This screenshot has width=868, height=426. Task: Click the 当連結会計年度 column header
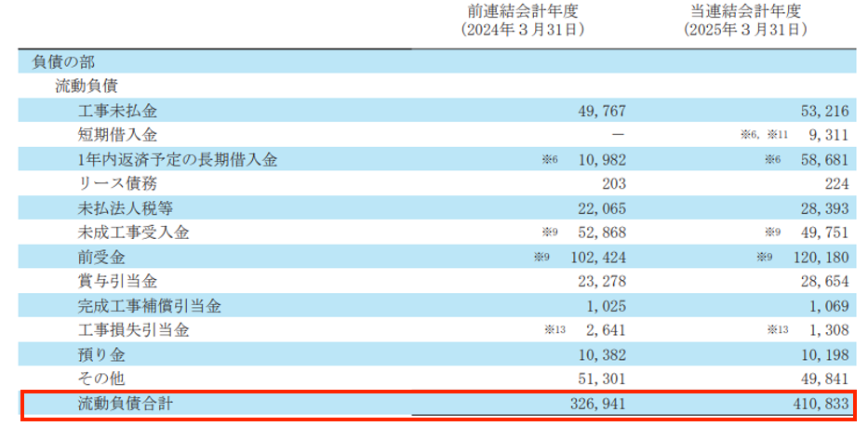click(x=745, y=10)
